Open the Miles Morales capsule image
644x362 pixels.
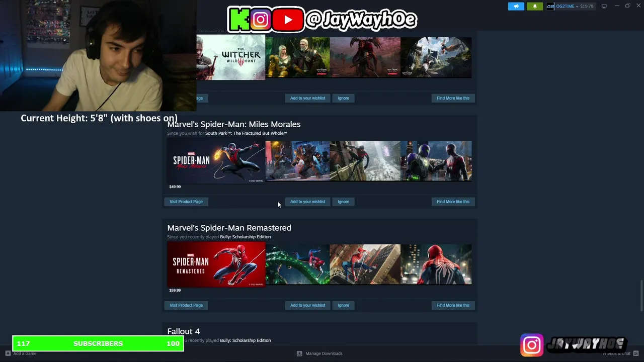pyautogui.click(x=216, y=161)
